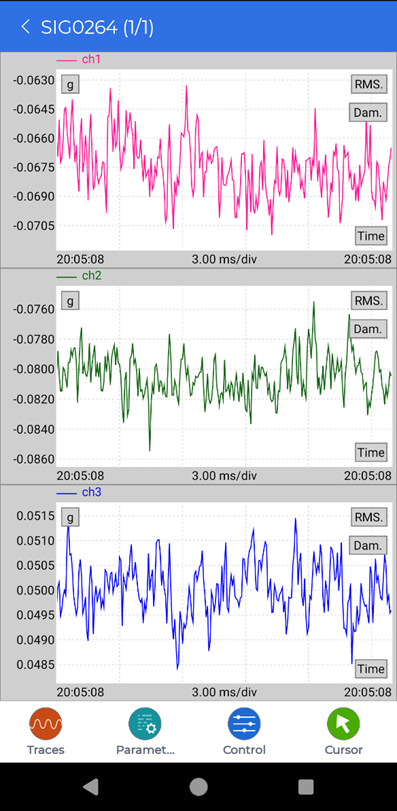The image size is (397, 811).
Task: Click the Time button on ch2 chart
Action: pyautogui.click(x=371, y=453)
